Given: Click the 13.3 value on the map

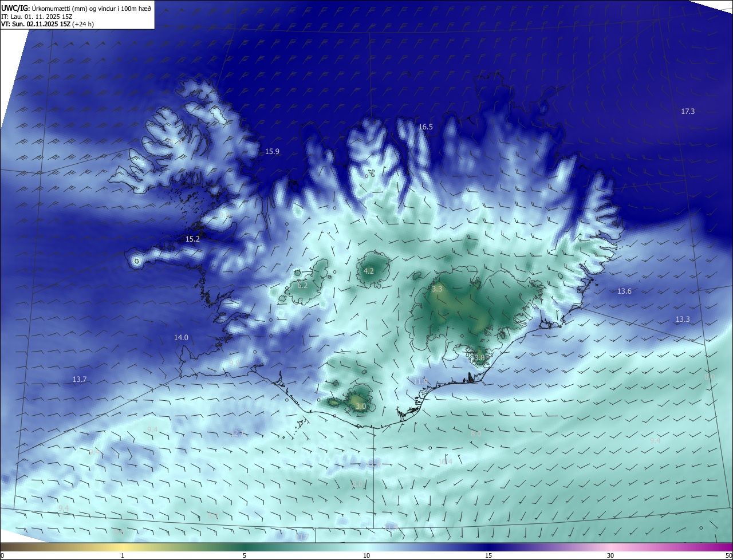Looking at the screenshot, I should [x=683, y=320].
